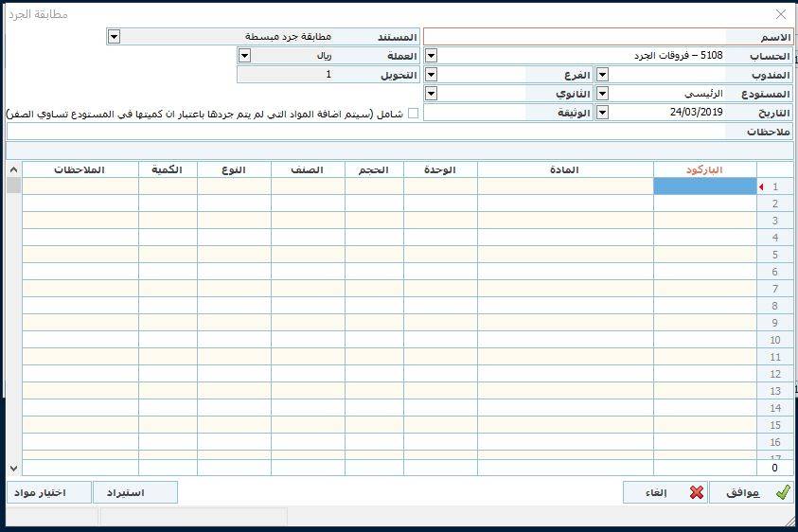Click the الحجم column header
798x532 pixels.
tap(374, 169)
